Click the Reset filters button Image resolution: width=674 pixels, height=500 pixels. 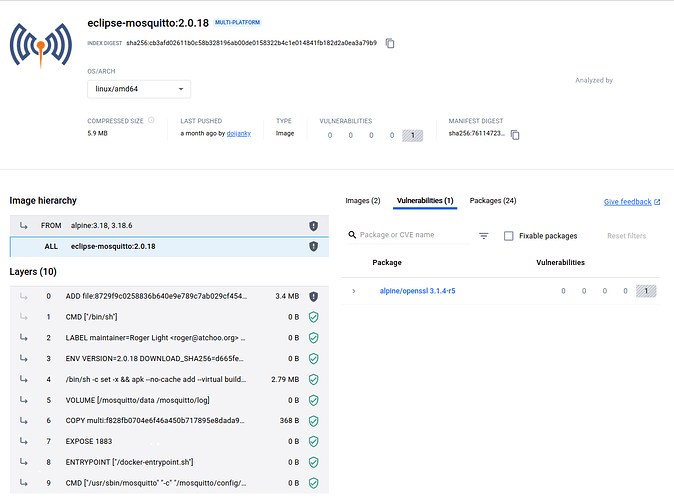pos(627,236)
